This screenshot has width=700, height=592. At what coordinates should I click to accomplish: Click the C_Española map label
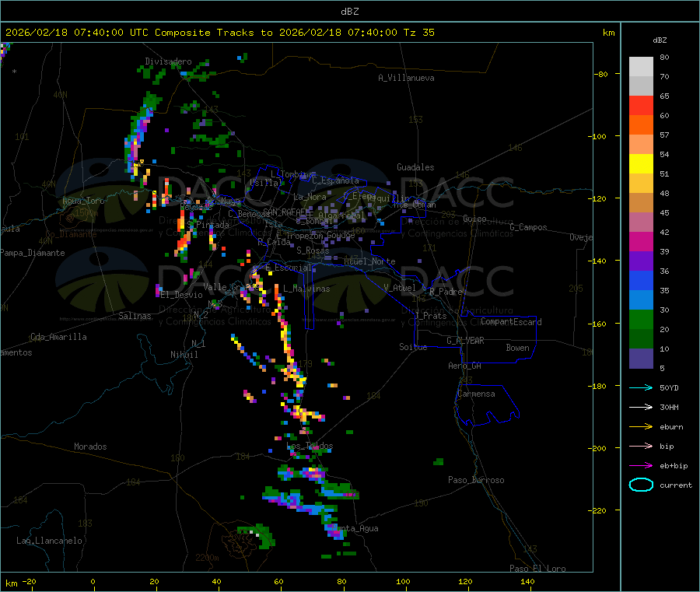tap(335, 180)
